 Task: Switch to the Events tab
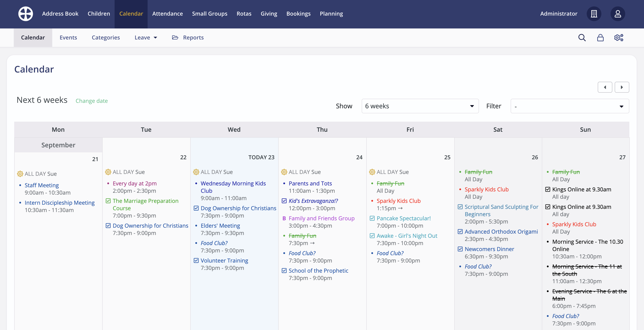[x=68, y=37]
